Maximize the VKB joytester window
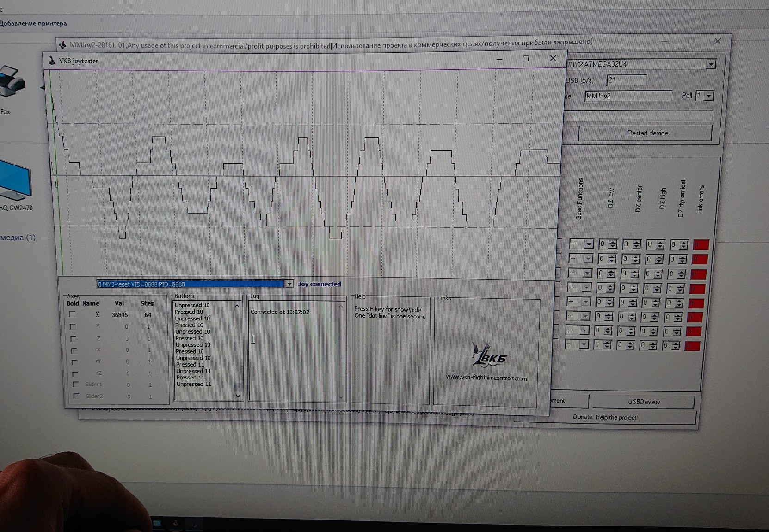The image size is (769, 532). pyautogui.click(x=526, y=59)
